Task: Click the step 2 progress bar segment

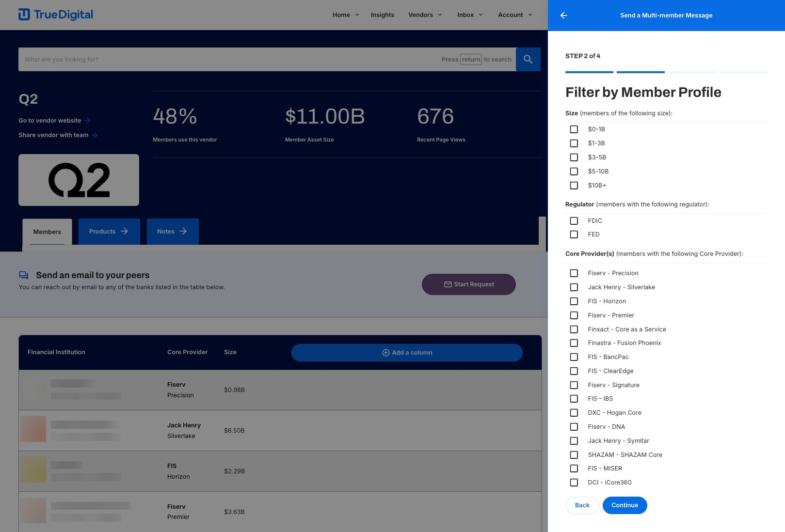Action: (641, 71)
